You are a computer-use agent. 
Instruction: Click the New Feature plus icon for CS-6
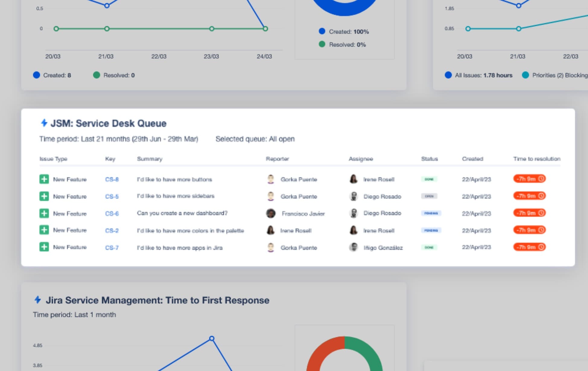[x=44, y=213]
